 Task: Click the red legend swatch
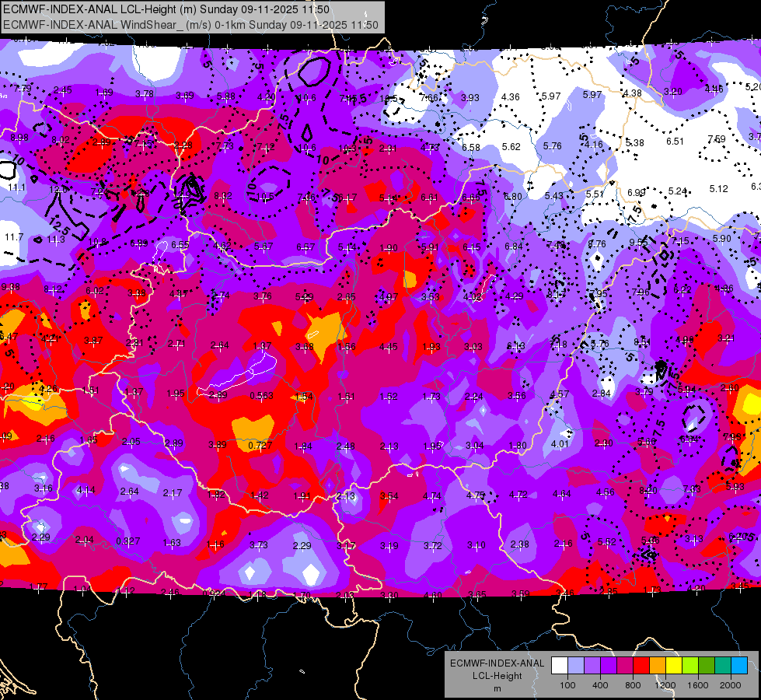(x=641, y=666)
